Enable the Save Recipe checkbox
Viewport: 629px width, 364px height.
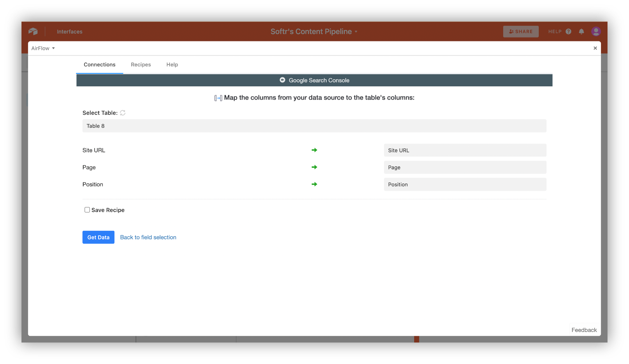(x=87, y=210)
